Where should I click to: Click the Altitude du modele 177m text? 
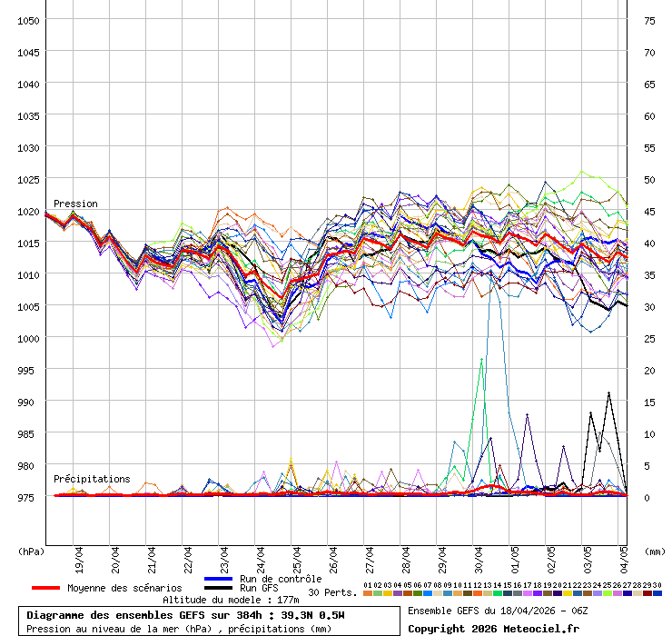click(231, 600)
